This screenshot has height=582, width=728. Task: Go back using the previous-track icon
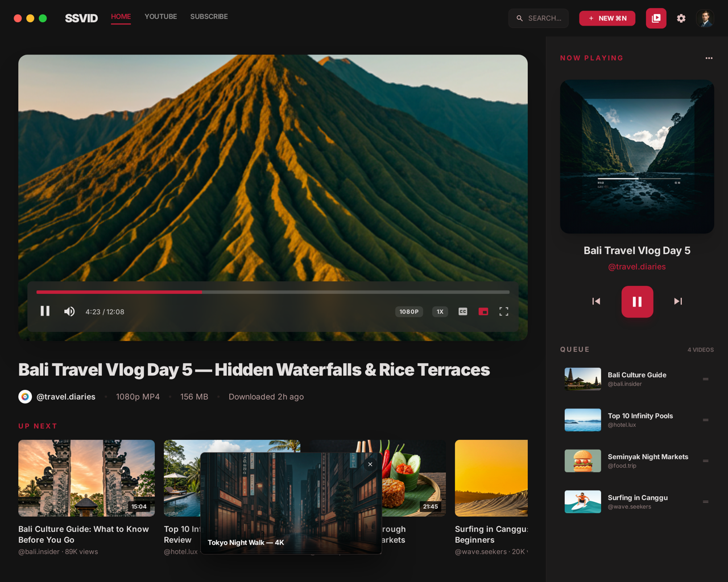point(596,302)
